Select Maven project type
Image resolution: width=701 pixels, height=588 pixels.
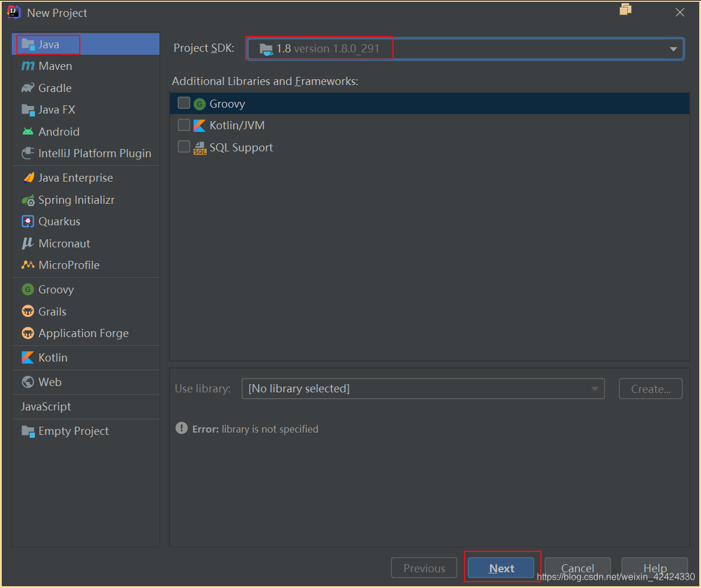point(86,66)
